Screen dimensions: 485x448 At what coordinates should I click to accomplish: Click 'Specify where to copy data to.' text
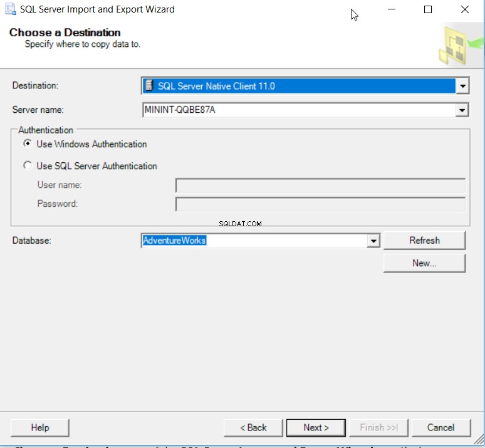pyautogui.click(x=83, y=44)
